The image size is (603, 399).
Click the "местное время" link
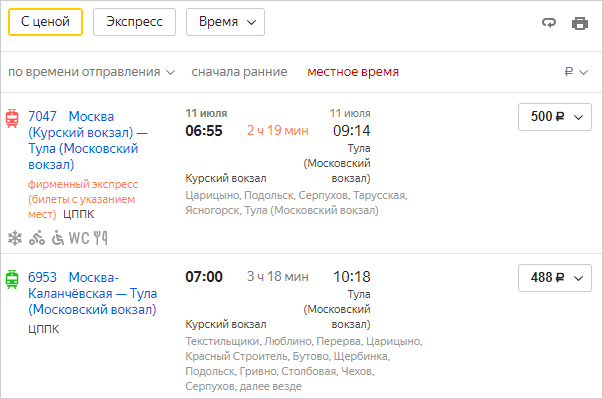tap(353, 72)
